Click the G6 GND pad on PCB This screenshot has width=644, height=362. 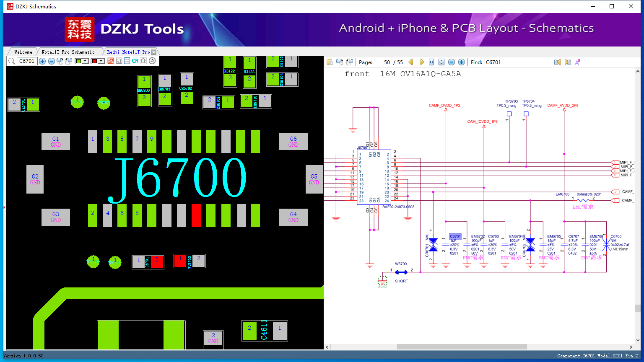pos(293,142)
